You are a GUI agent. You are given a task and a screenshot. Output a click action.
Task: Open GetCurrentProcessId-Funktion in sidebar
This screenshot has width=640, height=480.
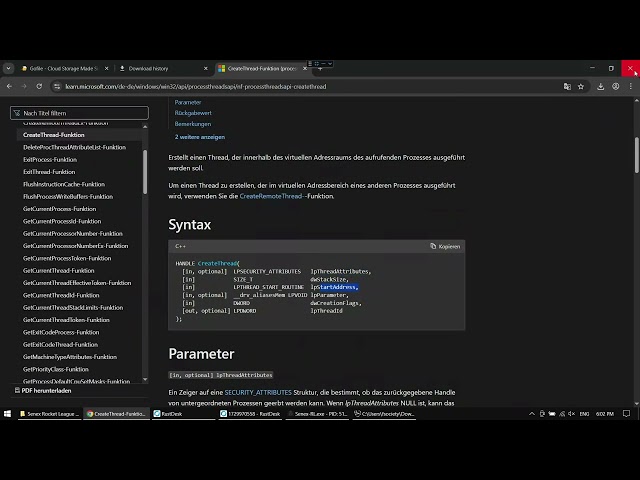click(x=62, y=221)
